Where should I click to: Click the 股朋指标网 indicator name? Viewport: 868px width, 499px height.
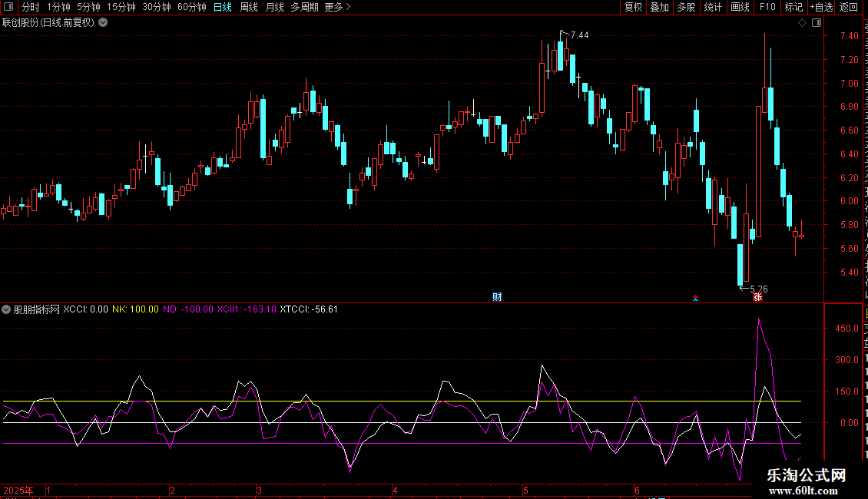coord(37,309)
